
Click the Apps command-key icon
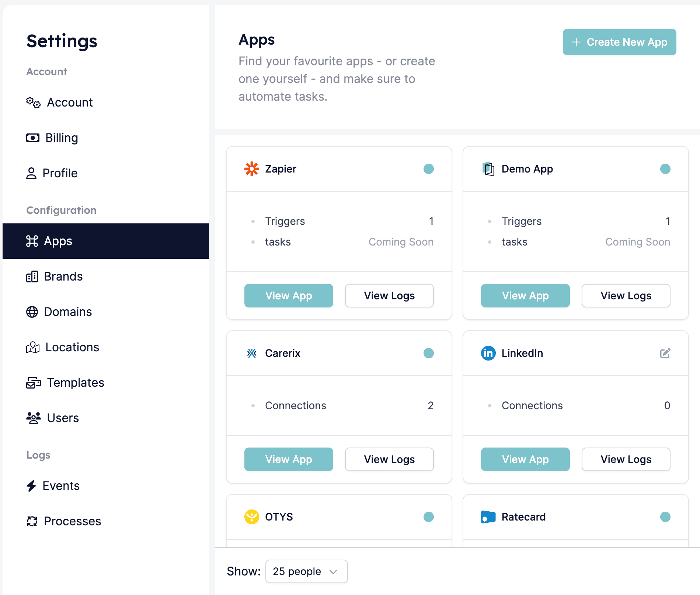32,241
